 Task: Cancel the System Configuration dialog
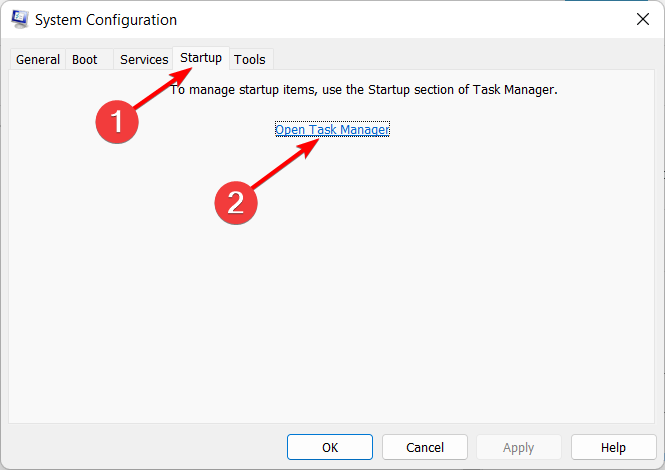(x=426, y=447)
